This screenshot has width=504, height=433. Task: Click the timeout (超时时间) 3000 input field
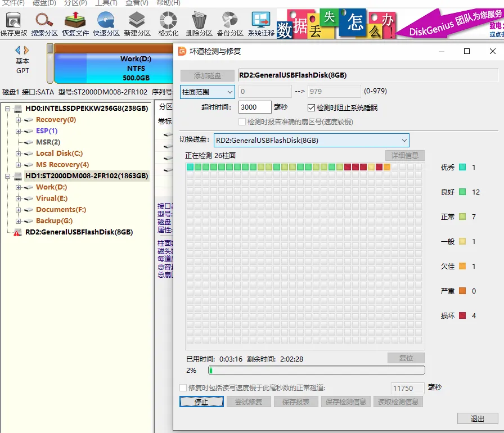coord(255,107)
